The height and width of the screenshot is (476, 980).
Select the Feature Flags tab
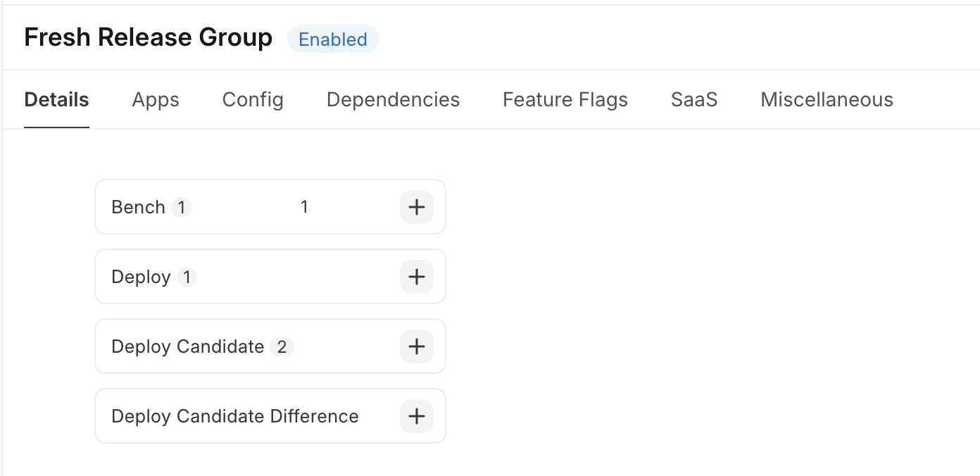[x=565, y=100]
